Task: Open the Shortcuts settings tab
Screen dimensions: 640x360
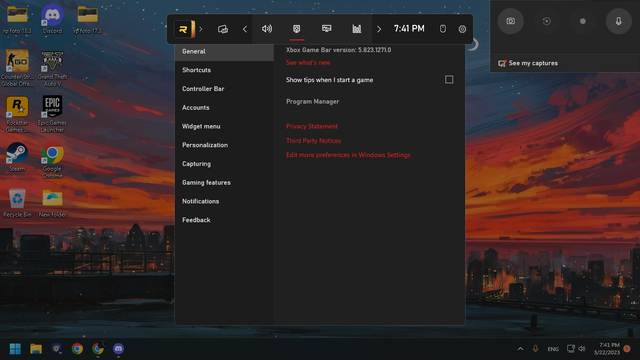Action: [x=224, y=70]
